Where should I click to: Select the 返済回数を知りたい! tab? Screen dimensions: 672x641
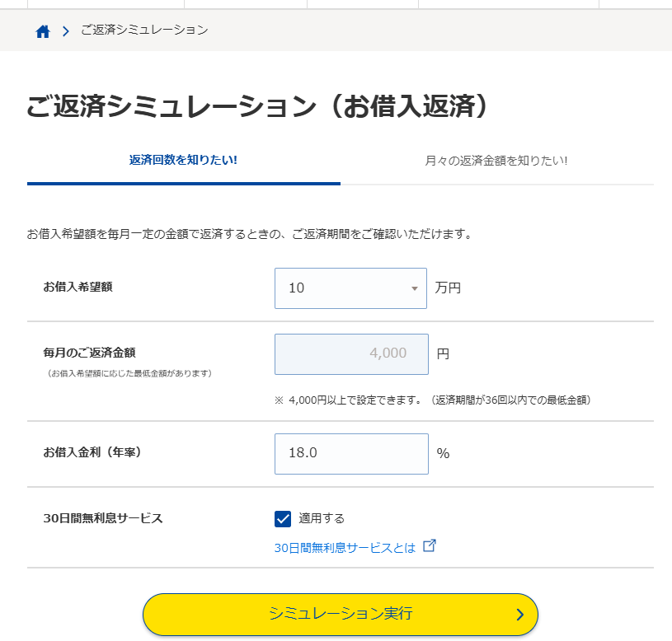[x=183, y=160]
